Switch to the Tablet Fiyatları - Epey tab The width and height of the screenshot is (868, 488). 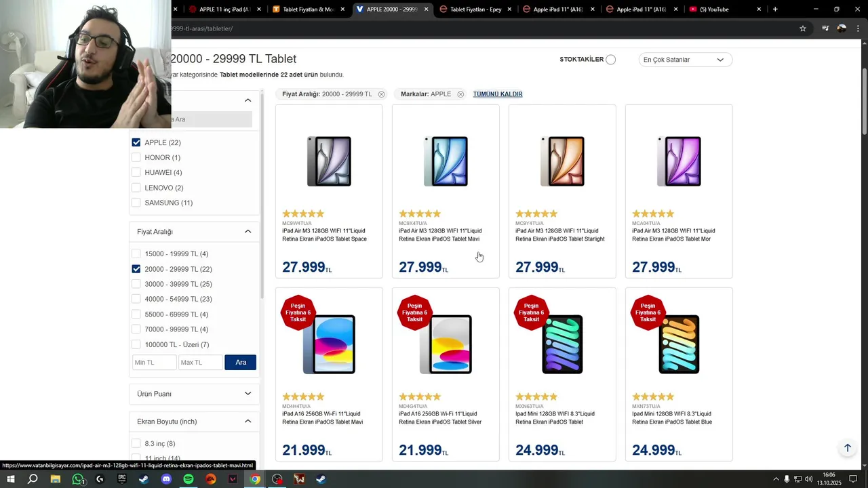tap(477, 9)
